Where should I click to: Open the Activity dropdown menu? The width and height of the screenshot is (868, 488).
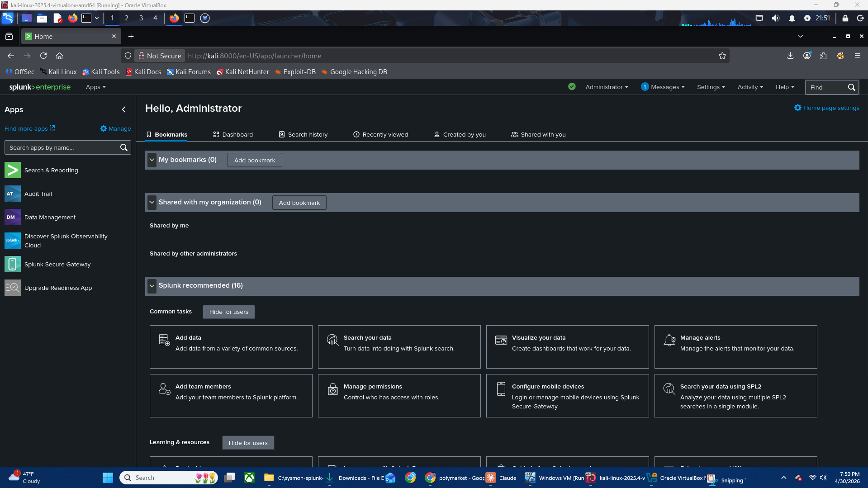click(x=750, y=87)
